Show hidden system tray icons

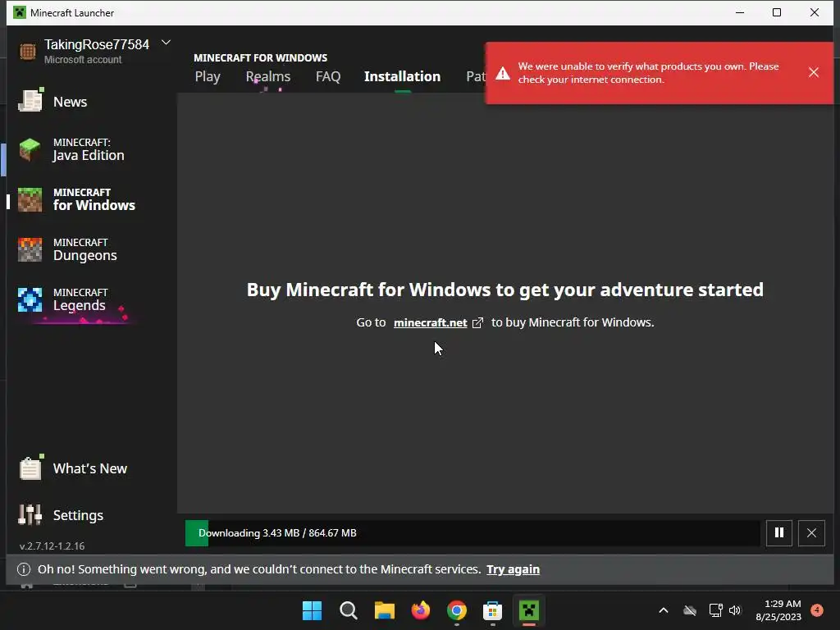click(663, 610)
